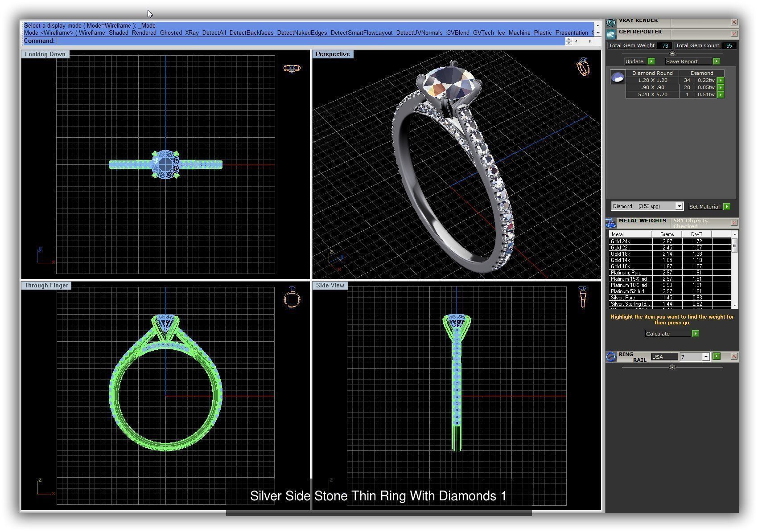The height and width of the screenshot is (532, 758).
Task: Collapse Gem Reporter using the up-arrow handle
Action: (672, 53)
